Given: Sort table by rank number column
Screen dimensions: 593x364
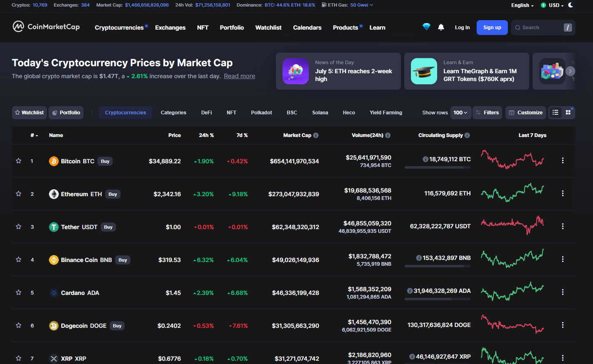Looking at the screenshot, I should coord(34,135).
